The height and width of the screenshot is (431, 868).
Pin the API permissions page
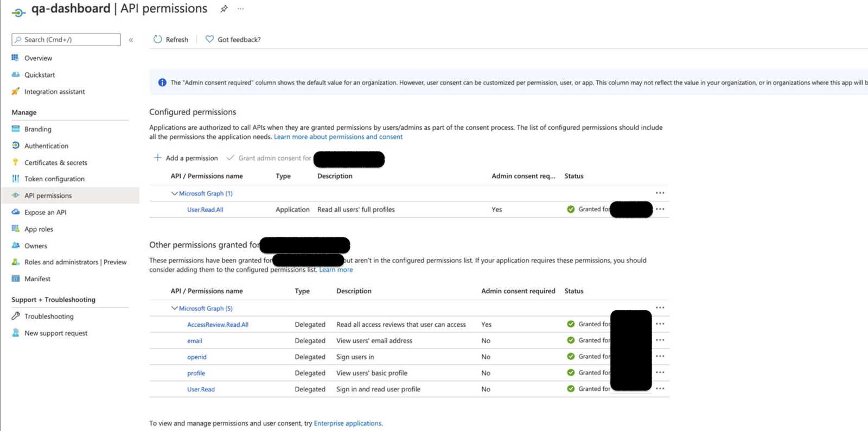[x=224, y=9]
